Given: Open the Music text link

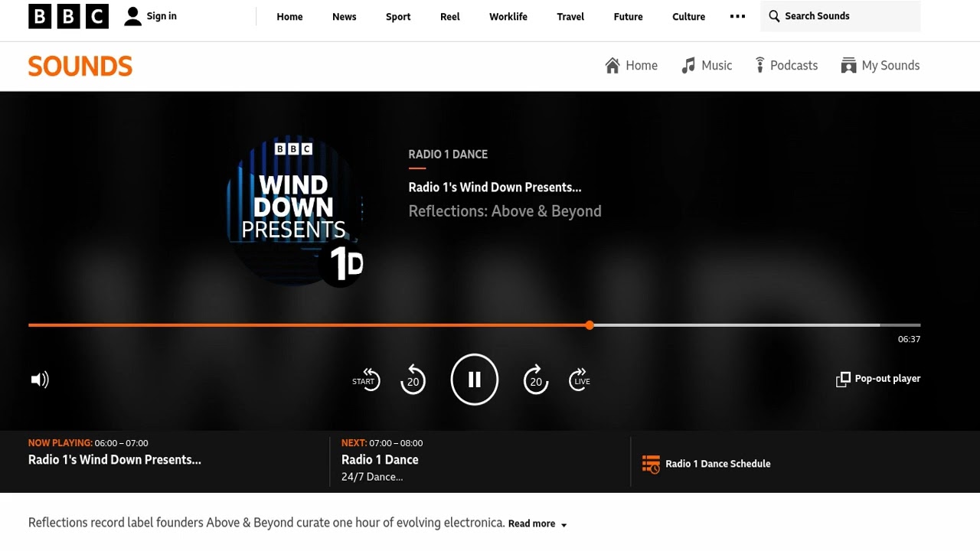Looking at the screenshot, I should pyautogui.click(x=717, y=66).
